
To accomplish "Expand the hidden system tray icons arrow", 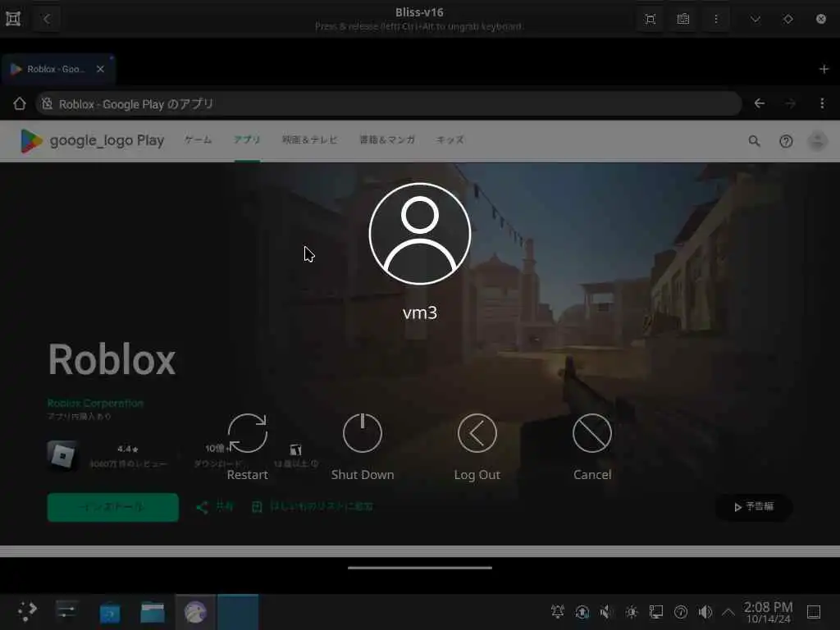I will 728,612.
